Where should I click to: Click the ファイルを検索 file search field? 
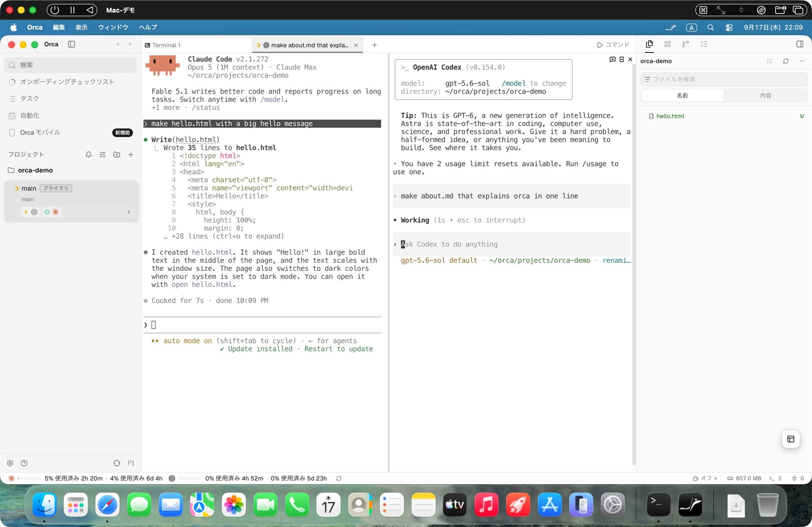(x=724, y=79)
